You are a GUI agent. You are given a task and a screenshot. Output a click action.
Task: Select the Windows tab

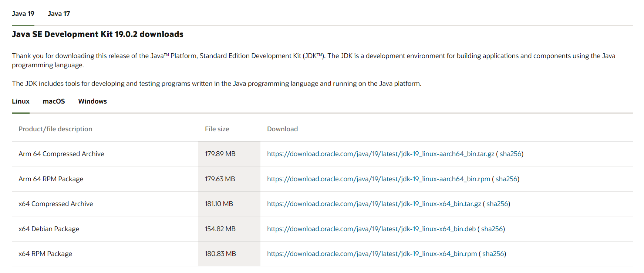point(92,101)
